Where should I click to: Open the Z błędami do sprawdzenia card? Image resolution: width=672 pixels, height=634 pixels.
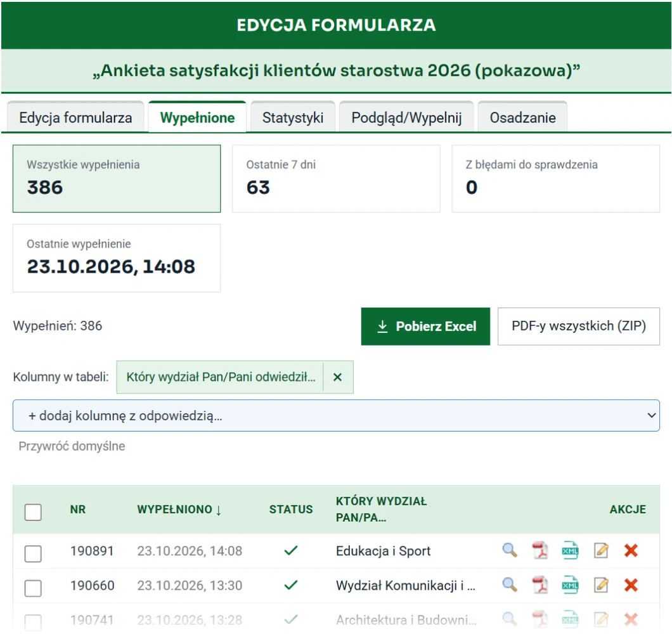[x=555, y=178]
